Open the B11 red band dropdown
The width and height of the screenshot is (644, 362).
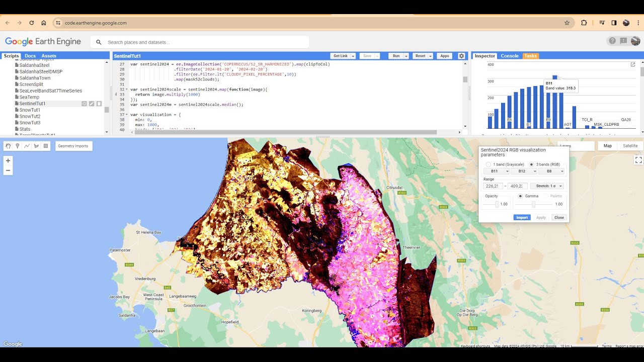point(497,171)
